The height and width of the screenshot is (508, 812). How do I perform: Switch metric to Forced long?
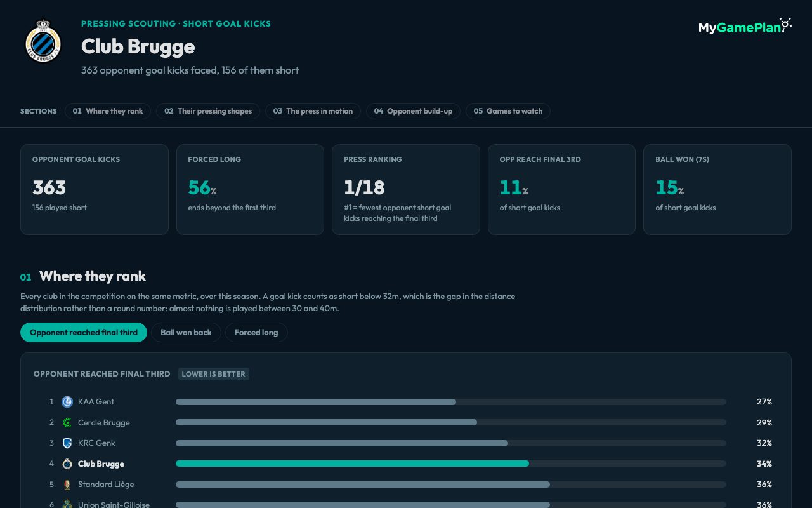click(256, 333)
